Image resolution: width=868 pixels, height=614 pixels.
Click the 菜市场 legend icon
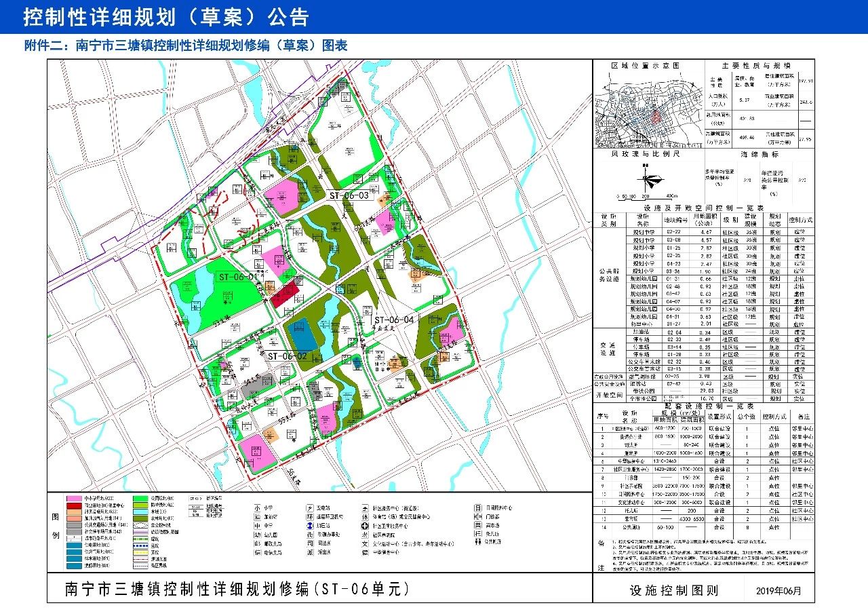[x=477, y=526]
